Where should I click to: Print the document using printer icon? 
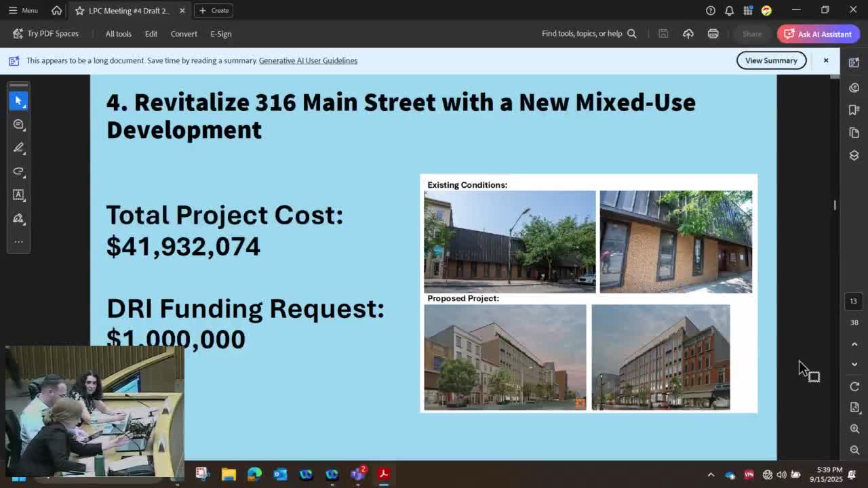[713, 34]
